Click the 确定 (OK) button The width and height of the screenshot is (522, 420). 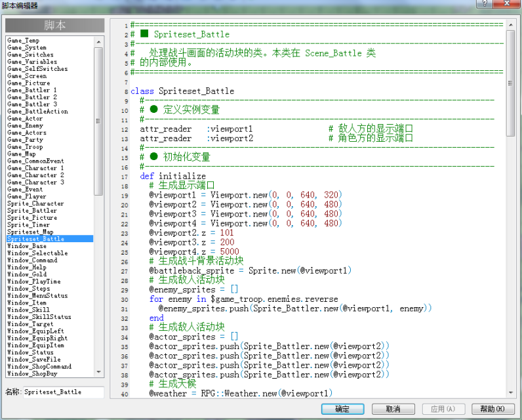(x=342, y=409)
